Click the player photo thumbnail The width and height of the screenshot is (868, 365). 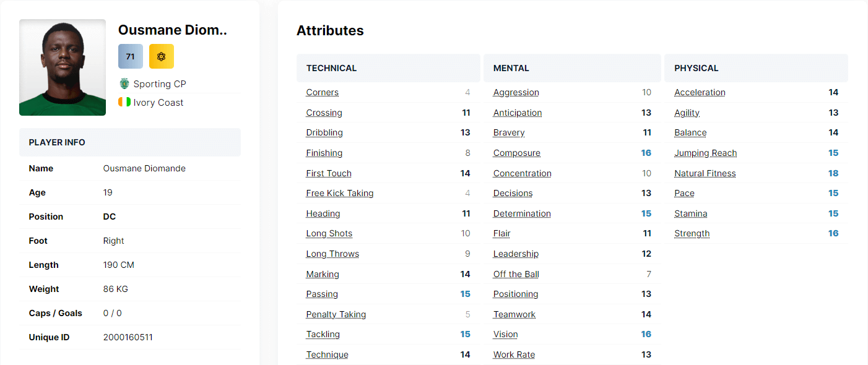click(62, 67)
